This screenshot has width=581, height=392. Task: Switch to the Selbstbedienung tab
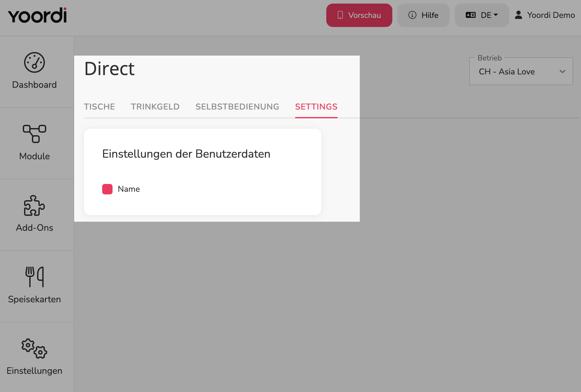tap(237, 107)
